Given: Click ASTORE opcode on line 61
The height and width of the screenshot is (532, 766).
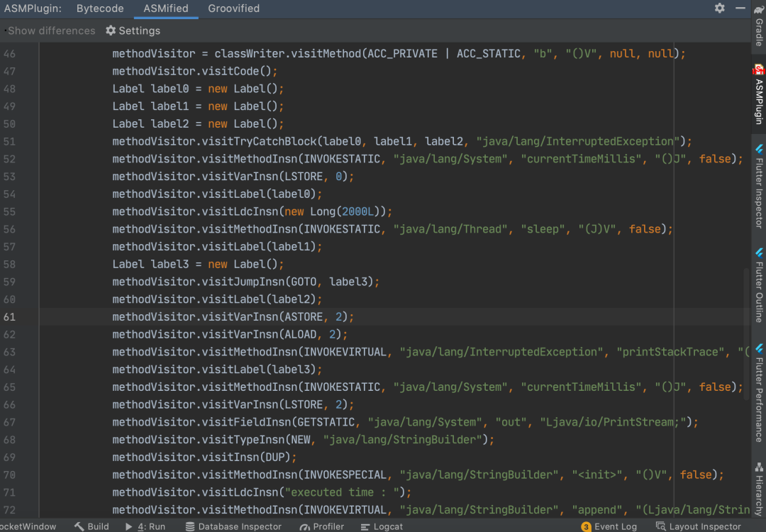Looking at the screenshot, I should coord(304,316).
